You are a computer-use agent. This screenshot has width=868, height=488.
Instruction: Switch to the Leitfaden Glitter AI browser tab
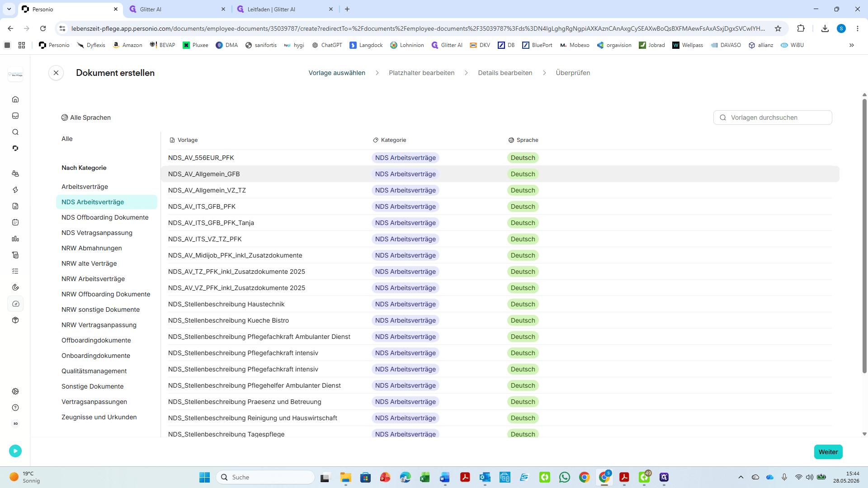tap(284, 9)
